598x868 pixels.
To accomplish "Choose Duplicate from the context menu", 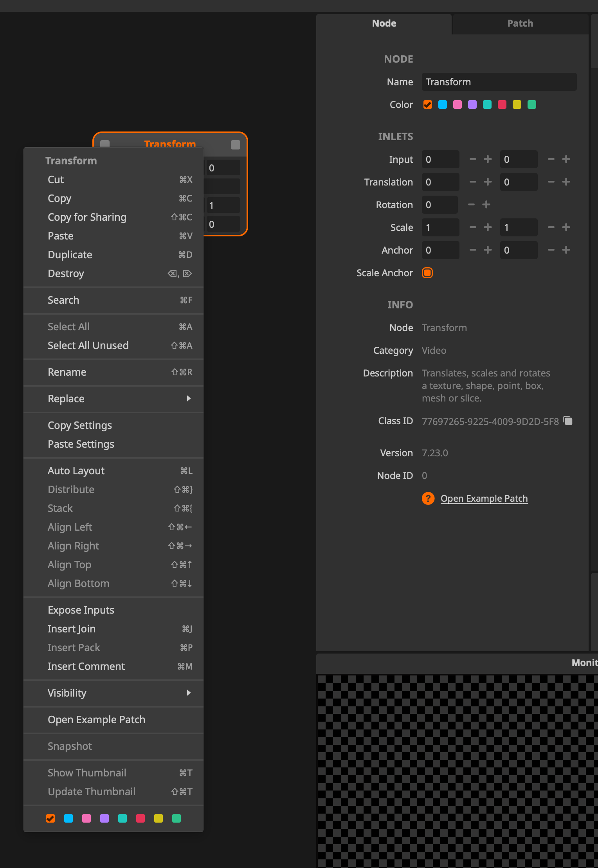I will pos(70,255).
